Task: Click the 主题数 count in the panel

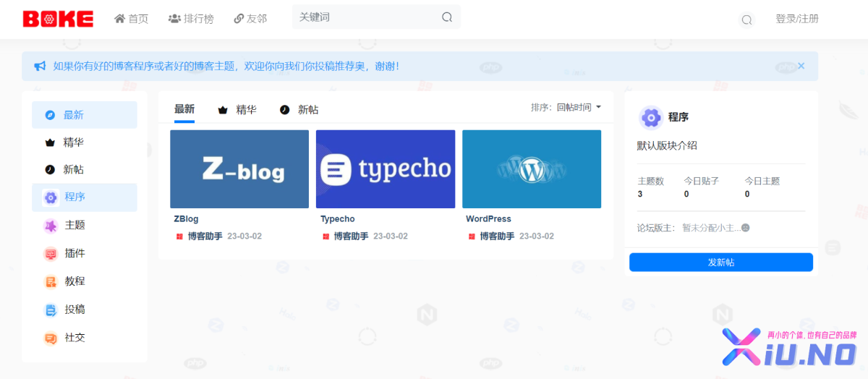Action: coord(640,194)
